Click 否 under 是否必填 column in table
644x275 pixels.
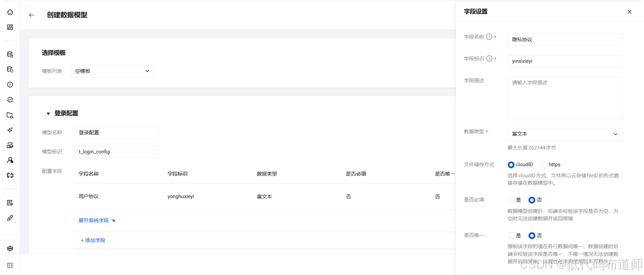pos(348,196)
